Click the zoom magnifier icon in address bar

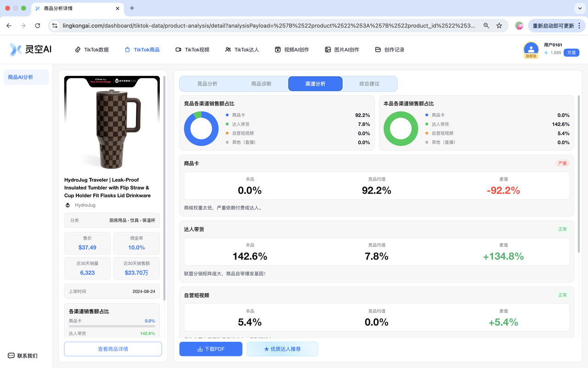coord(486,26)
